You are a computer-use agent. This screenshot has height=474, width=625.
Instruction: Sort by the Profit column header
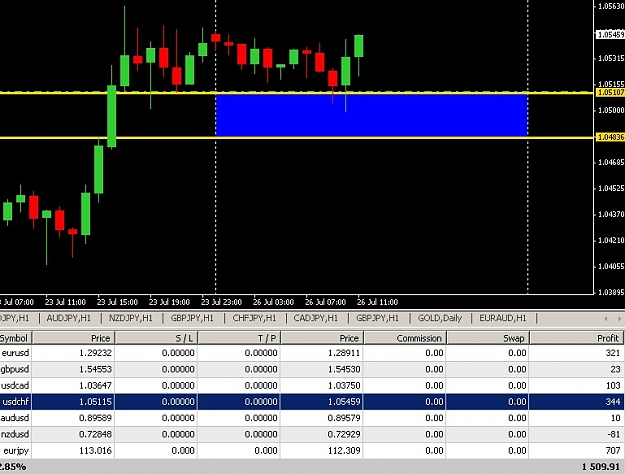coord(576,338)
